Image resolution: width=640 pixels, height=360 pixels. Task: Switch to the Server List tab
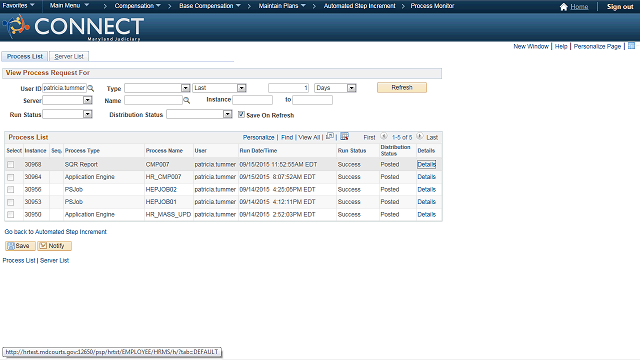pos(69,56)
